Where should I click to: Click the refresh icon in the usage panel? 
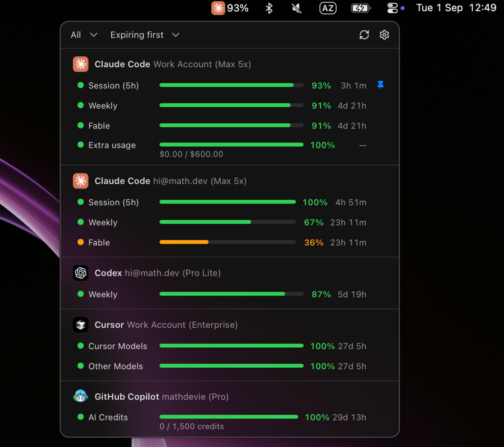pyautogui.click(x=364, y=35)
